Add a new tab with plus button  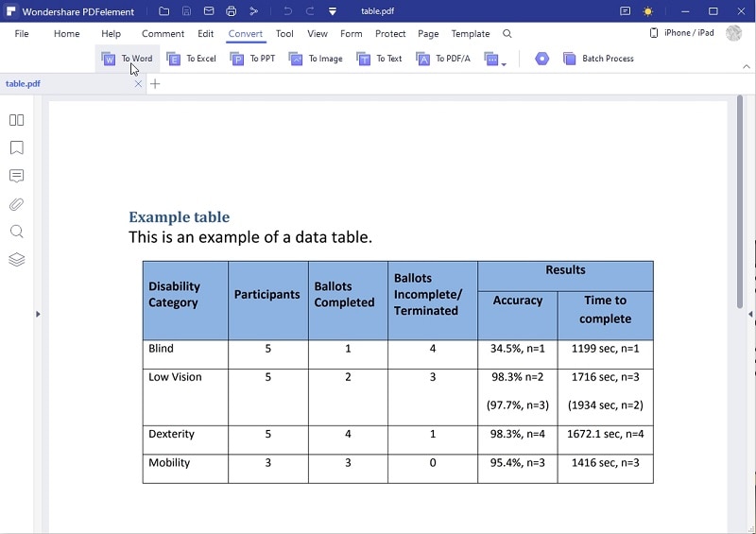coord(155,84)
